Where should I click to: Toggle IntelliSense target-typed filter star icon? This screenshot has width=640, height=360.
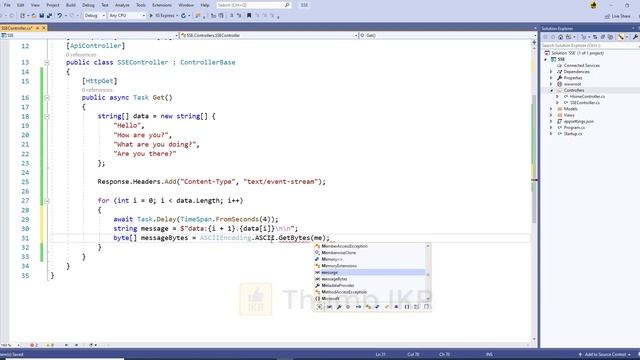(319, 307)
